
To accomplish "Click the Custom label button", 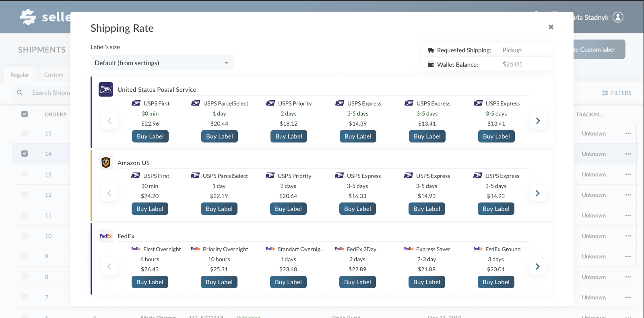I will click(x=599, y=50).
